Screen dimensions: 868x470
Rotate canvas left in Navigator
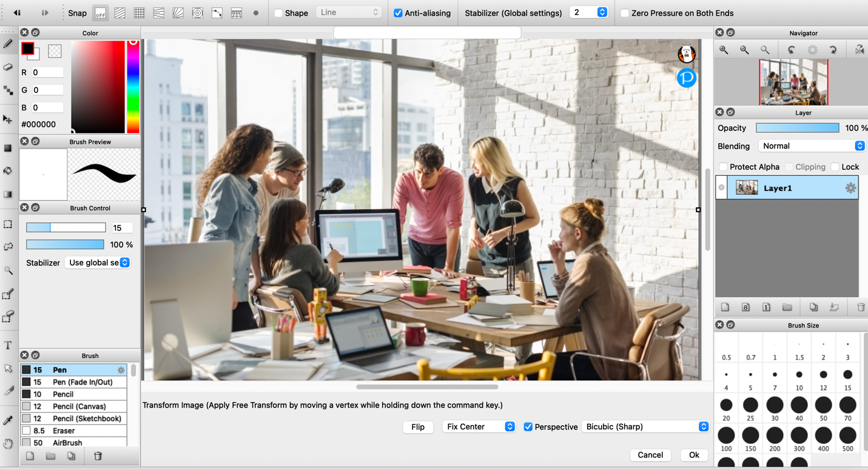point(792,50)
